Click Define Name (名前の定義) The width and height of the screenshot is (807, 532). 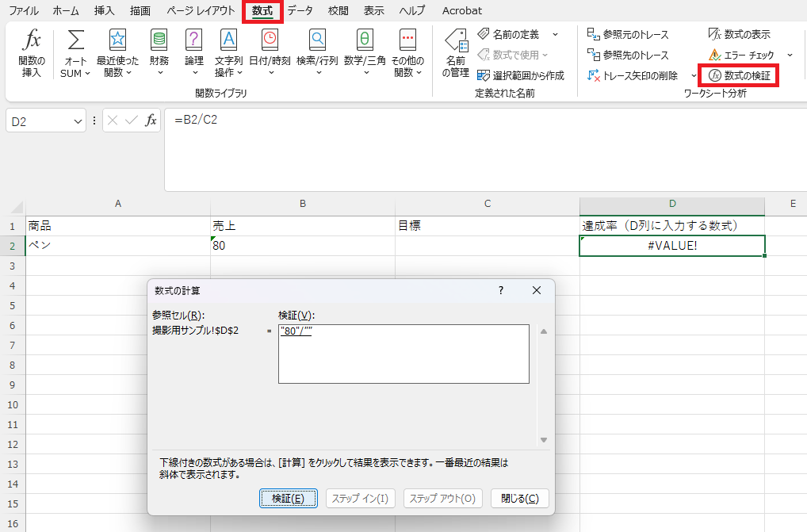pos(508,34)
